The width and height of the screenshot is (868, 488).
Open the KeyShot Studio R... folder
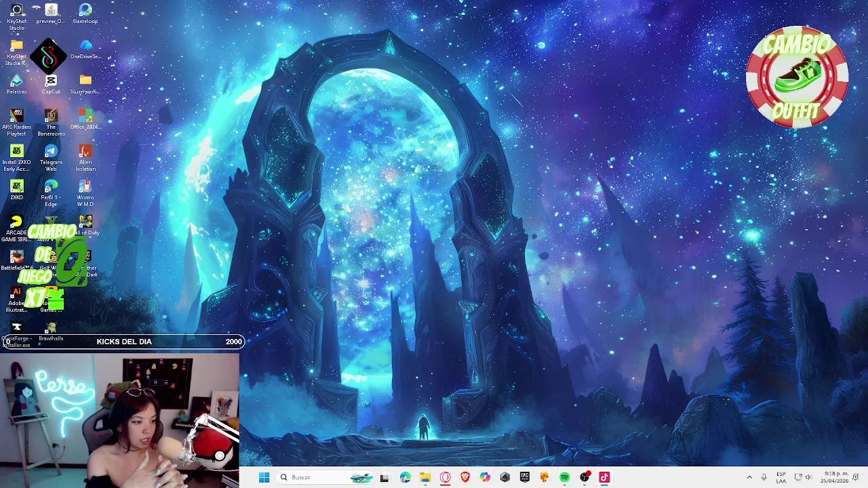pos(16,52)
